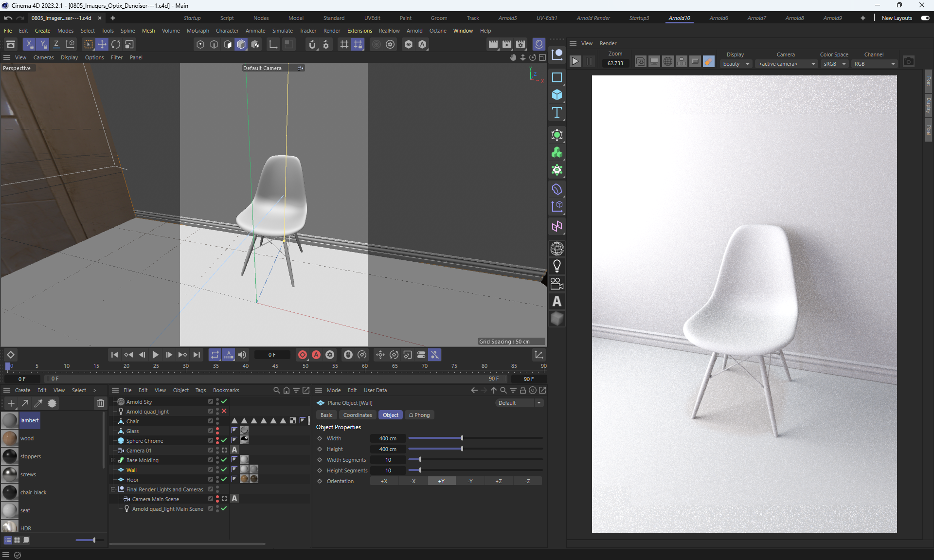Open the Display beauty dropdown
The height and width of the screenshot is (560, 934).
tap(736, 64)
